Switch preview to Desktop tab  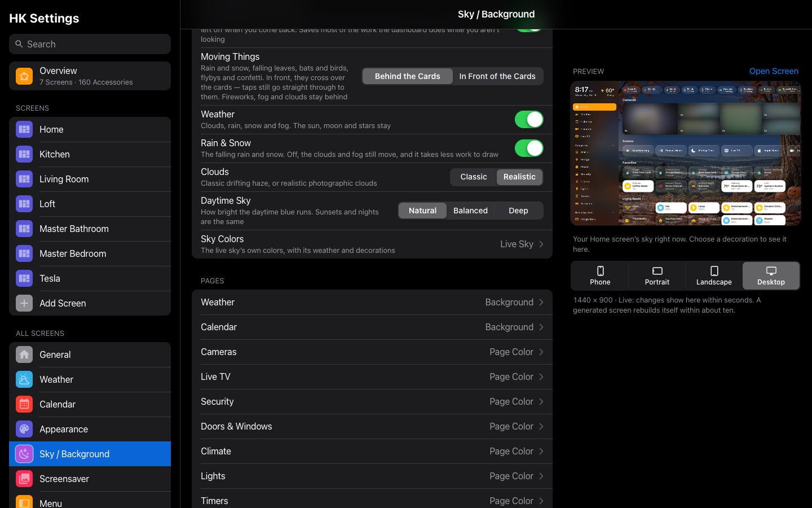pos(771,275)
